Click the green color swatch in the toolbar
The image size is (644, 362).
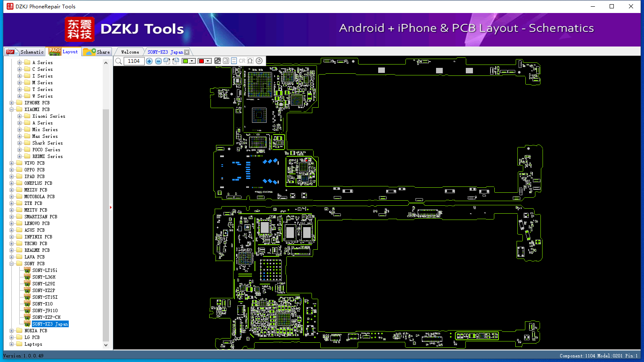(186, 61)
